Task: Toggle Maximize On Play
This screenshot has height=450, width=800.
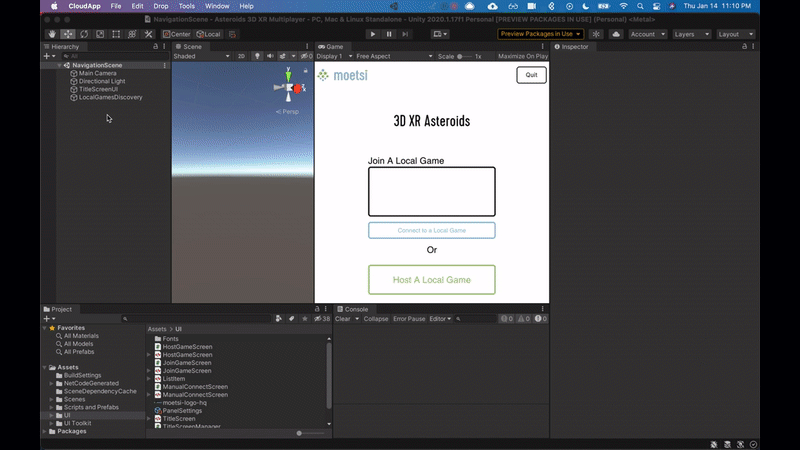Action: (x=522, y=56)
